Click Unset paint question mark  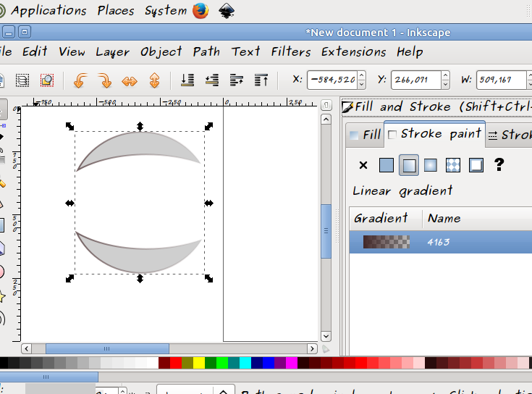pyautogui.click(x=499, y=165)
